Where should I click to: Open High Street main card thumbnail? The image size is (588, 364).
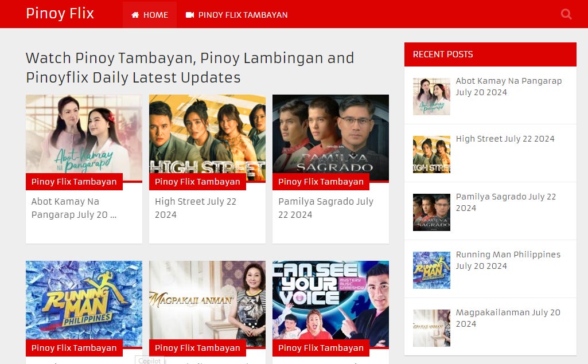pyautogui.click(x=207, y=135)
